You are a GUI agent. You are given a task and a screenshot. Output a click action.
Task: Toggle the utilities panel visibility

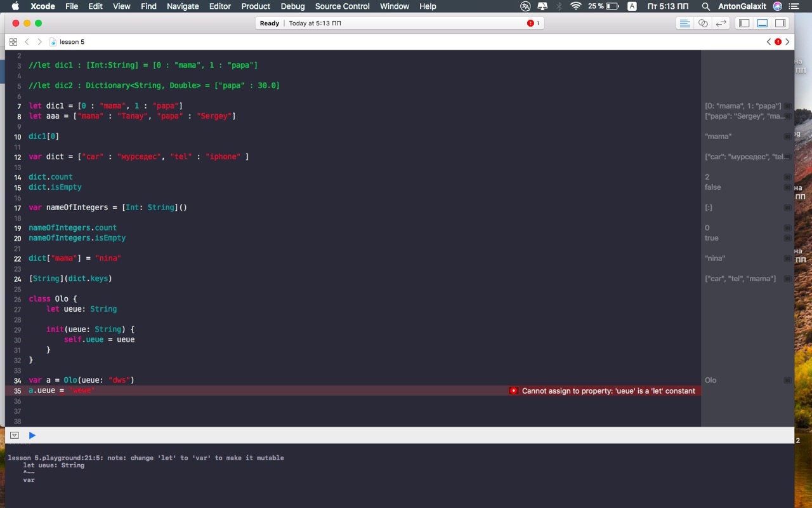[780, 23]
